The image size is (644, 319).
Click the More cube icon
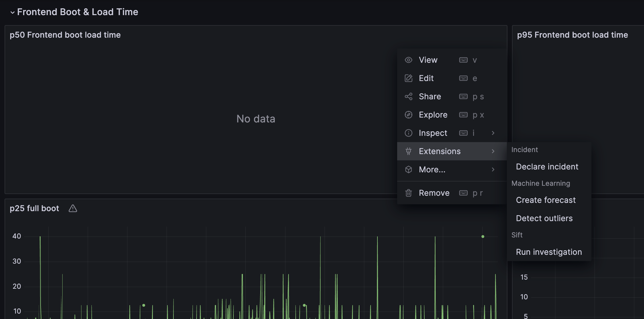pyautogui.click(x=408, y=169)
